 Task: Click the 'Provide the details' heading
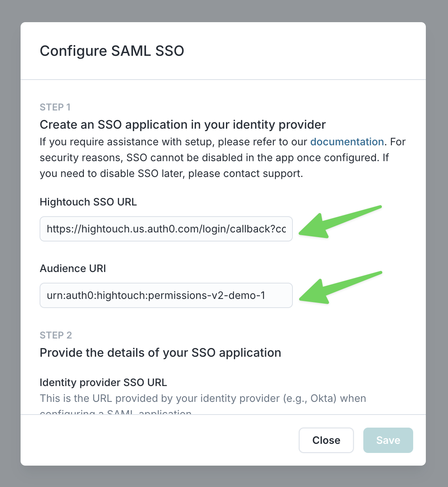pyautogui.click(x=160, y=353)
